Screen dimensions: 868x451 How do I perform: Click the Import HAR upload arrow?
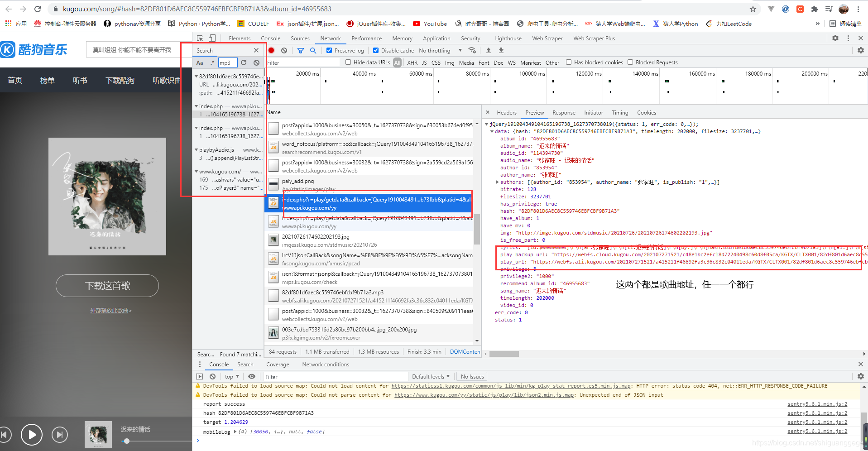coord(489,50)
